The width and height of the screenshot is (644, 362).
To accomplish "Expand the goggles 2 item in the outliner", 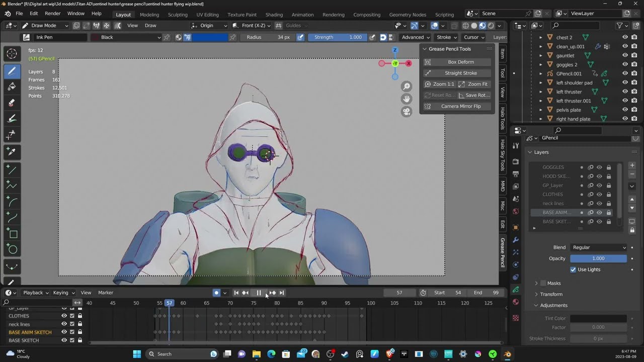I will pyautogui.click(x=542, y=64).
